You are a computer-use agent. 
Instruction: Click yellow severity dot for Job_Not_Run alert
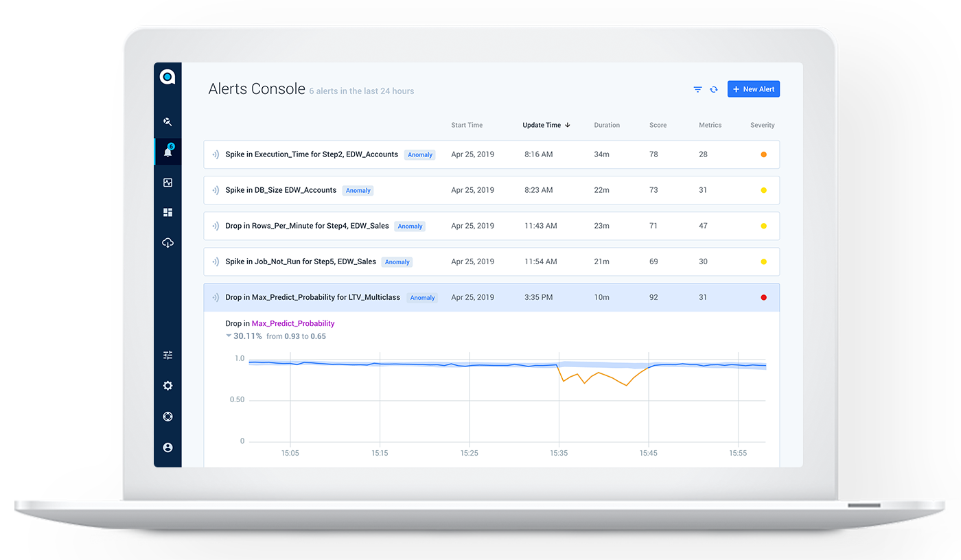pyautogui.click(x=763, y=261)
